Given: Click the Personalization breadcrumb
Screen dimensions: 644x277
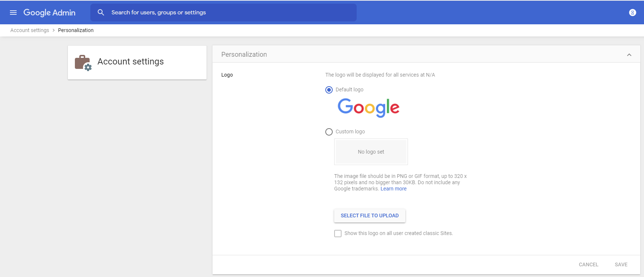Looking at the screenshot, I should pyautogui.click(x=76, y=30).
